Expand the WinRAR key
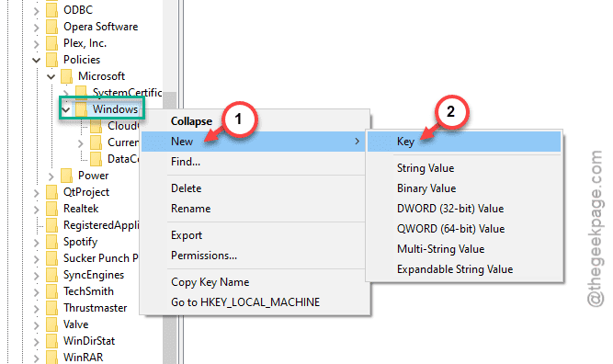Viewport: 613px width, 364px height. (x=37, y=358)
